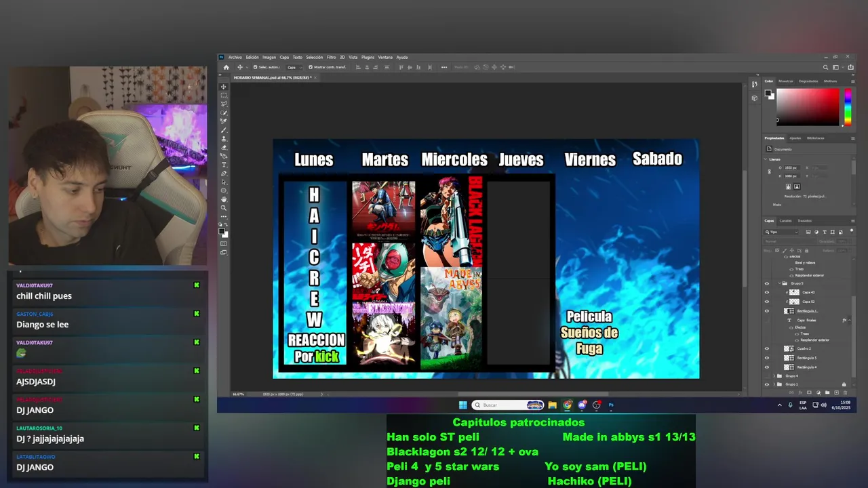Select the Move tool in the toolbar

[224, 87]
